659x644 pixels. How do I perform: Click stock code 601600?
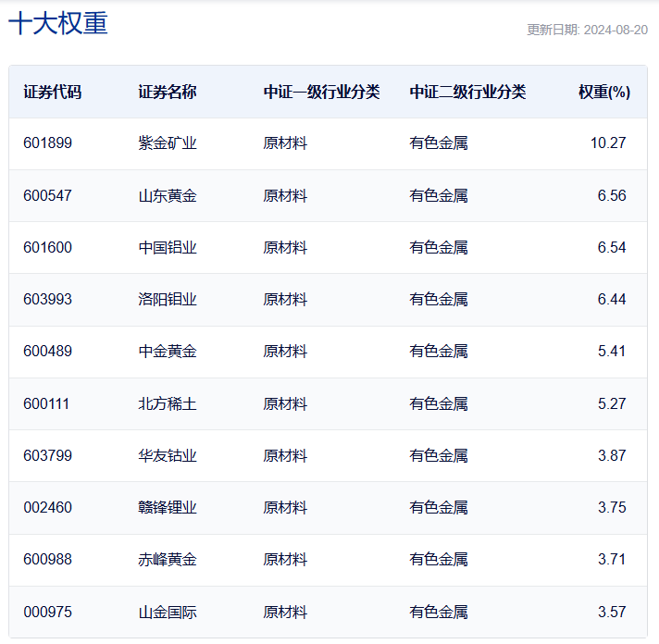pos(47,247)
